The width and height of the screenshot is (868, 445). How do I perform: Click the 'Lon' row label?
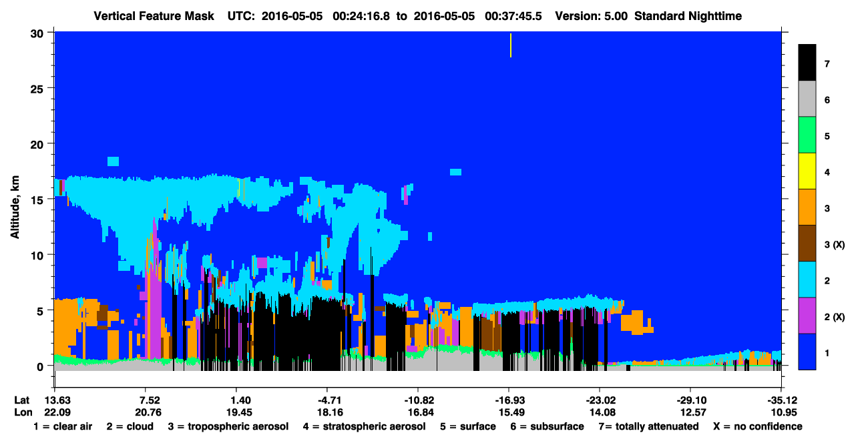point(22,412)
